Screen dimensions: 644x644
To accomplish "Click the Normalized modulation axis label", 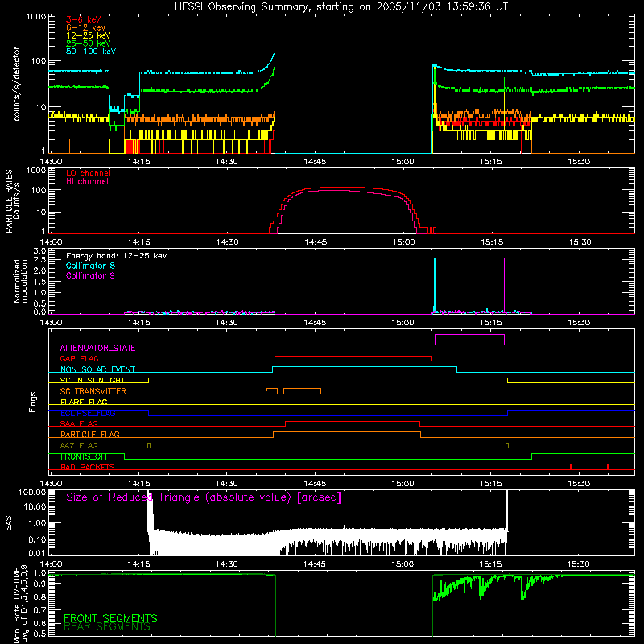I will coord(20,281).
